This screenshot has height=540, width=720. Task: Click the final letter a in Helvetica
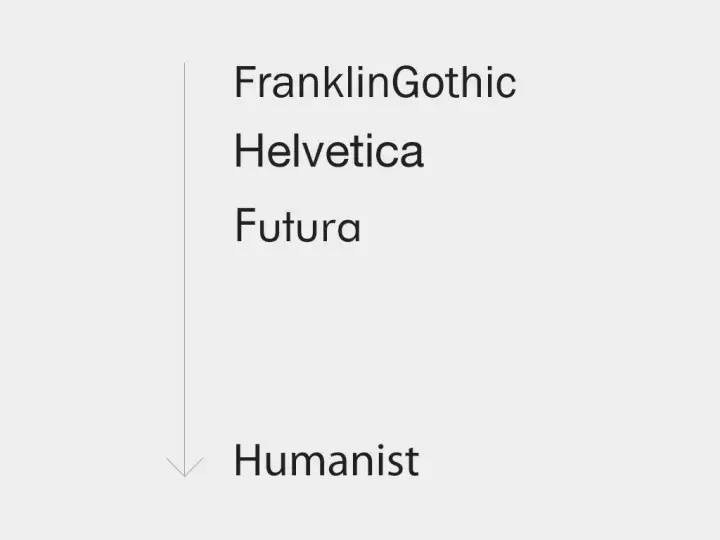coord(411,156)
